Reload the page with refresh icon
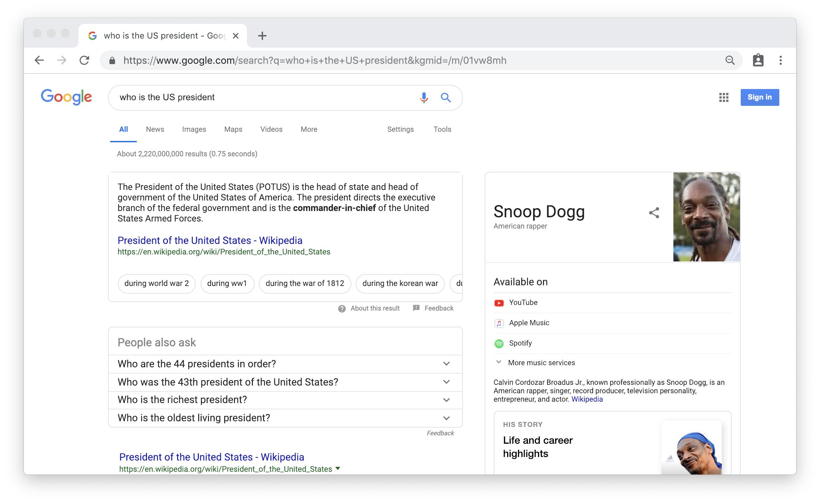Viewport: 820px width, 504px height. (x=84, y=60)
